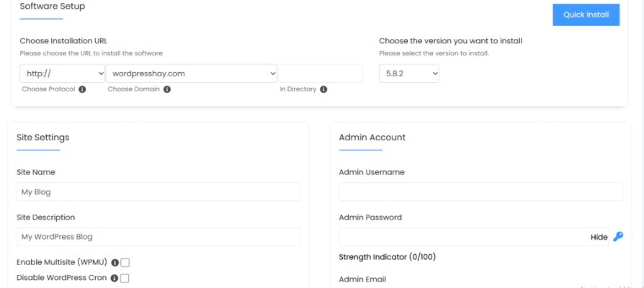Click the Enable Multisite info icon

coord(115,263)
